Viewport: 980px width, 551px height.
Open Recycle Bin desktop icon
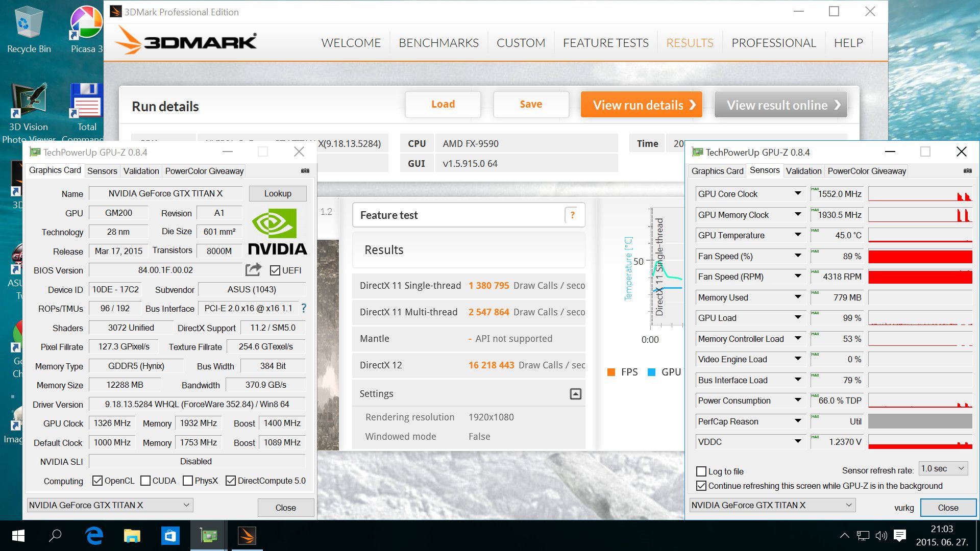[x=29, y=30]
